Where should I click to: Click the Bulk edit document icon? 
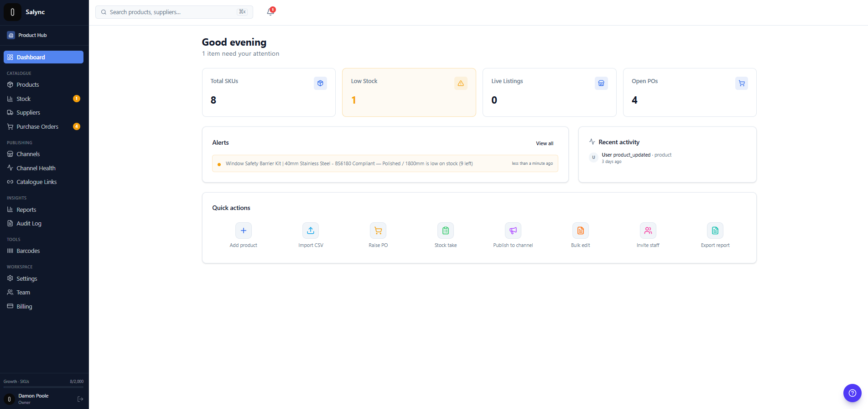581,231
